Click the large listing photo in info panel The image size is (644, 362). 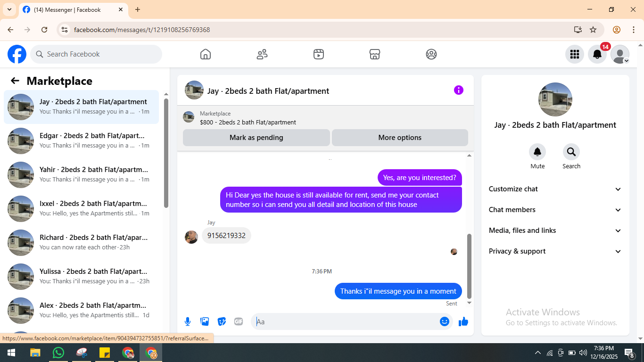pyautogui.click(x=555, y=99)
